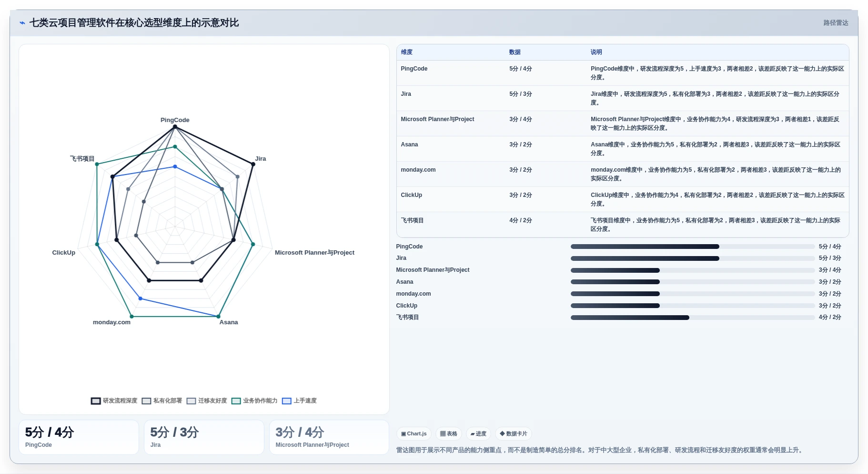Click the 数据 column header

pos(515,52)
